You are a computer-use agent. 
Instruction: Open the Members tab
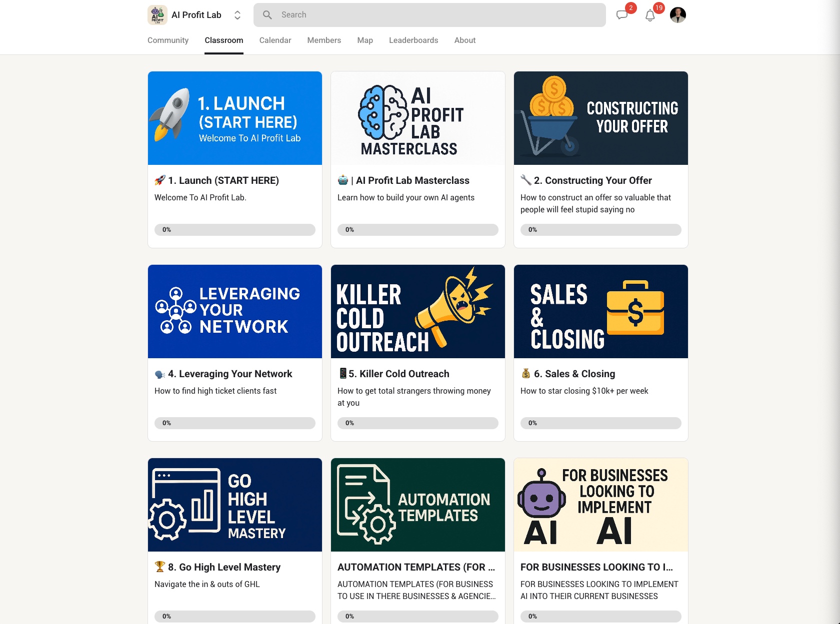(324, 40)
